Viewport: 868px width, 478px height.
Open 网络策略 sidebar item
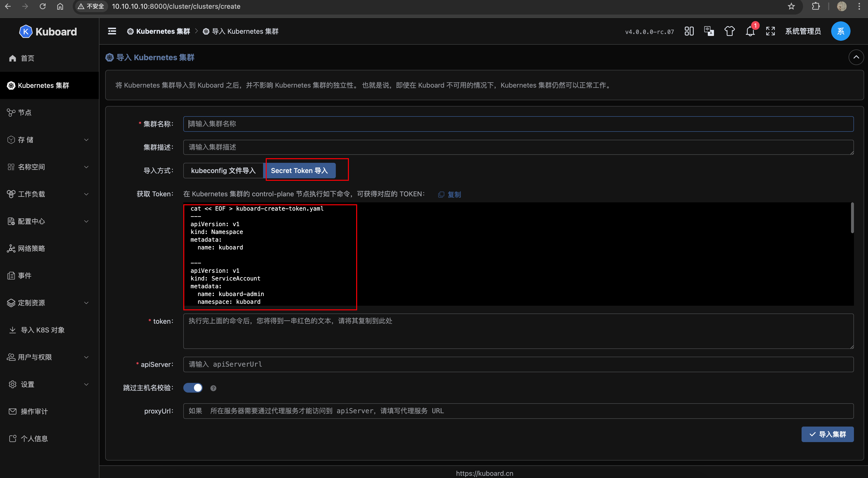coord(49,248)
